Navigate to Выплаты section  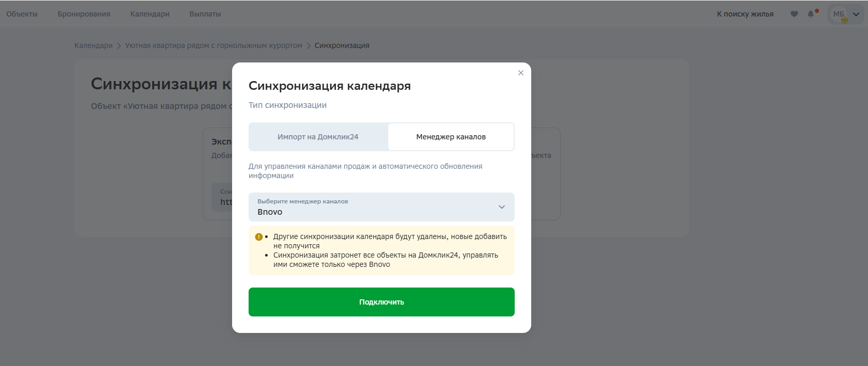click(x=205, y=14)
